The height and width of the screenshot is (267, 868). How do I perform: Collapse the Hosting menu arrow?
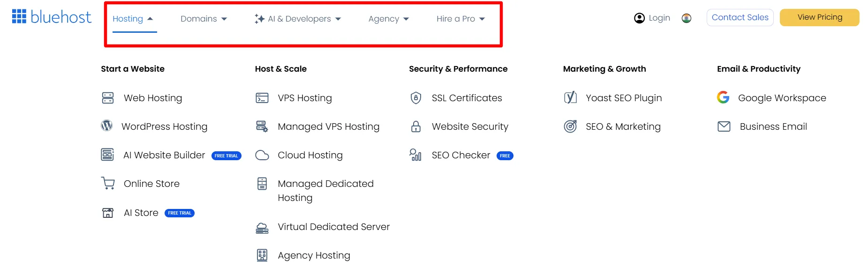[150, 19]
